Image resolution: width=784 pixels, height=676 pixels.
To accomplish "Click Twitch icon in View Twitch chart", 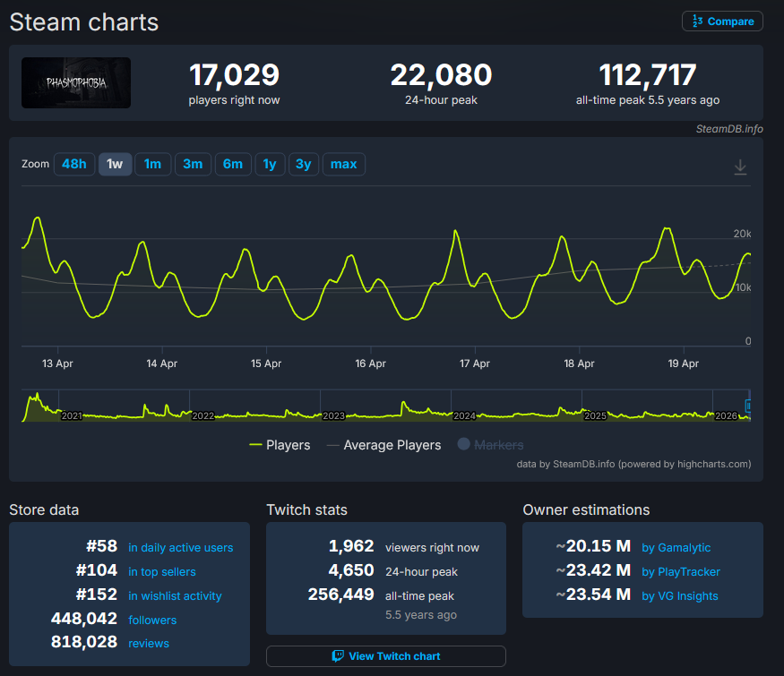I will point(338,656).
